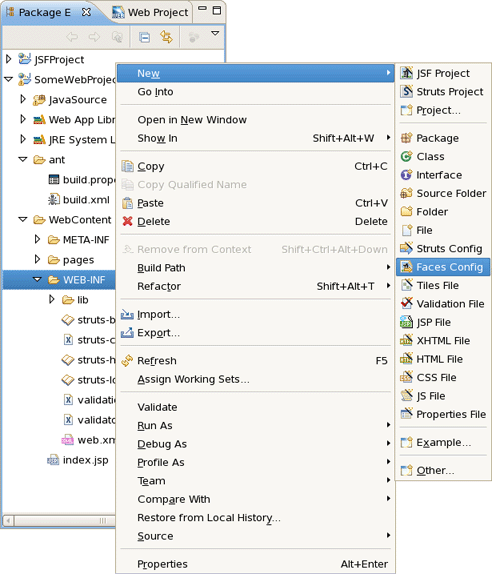Click the Tiles File icon
Image resolution: width=492 pixels, height=574 pixels.
(406, 285)
